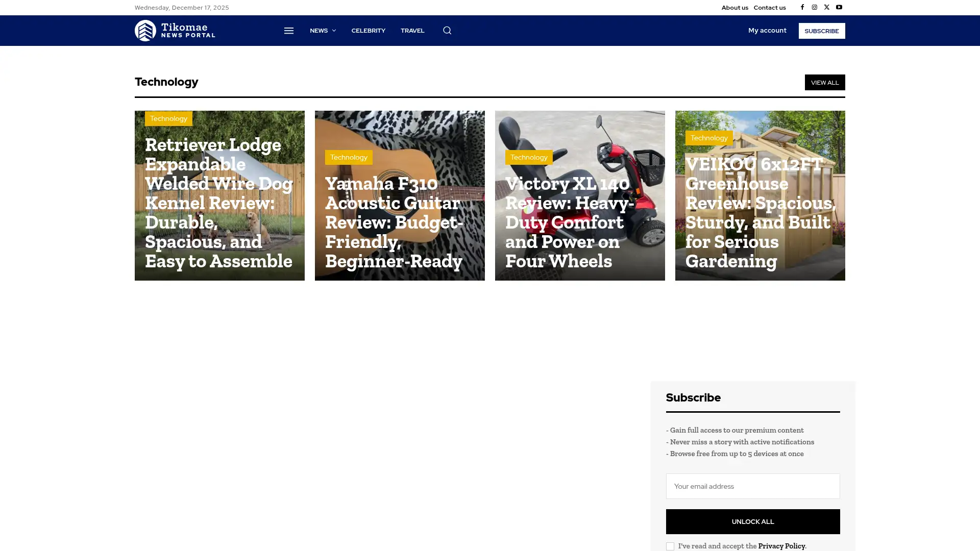
Task: Click the My account link
Action: click(x=767, y=30)
